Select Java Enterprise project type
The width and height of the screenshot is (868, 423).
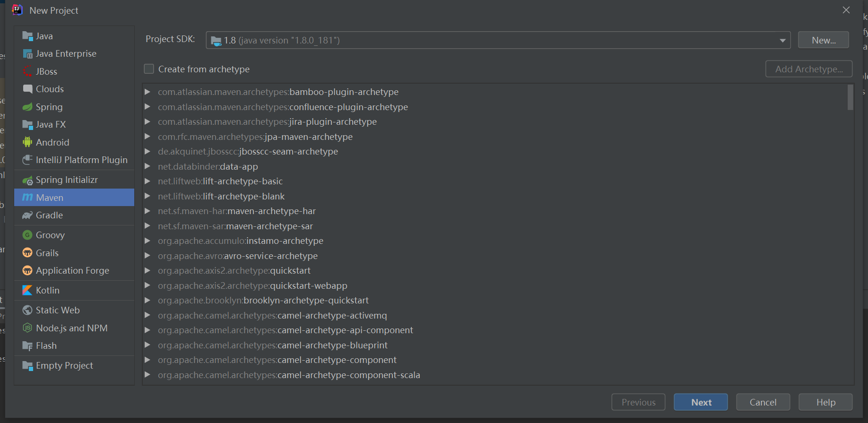[x=74, y=54]
